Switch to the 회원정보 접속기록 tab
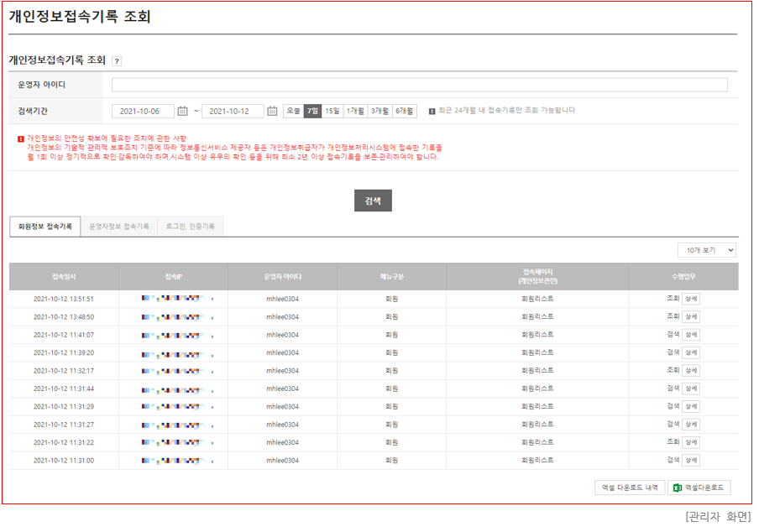Screen dimensions: 759x532 click(45, 227)
